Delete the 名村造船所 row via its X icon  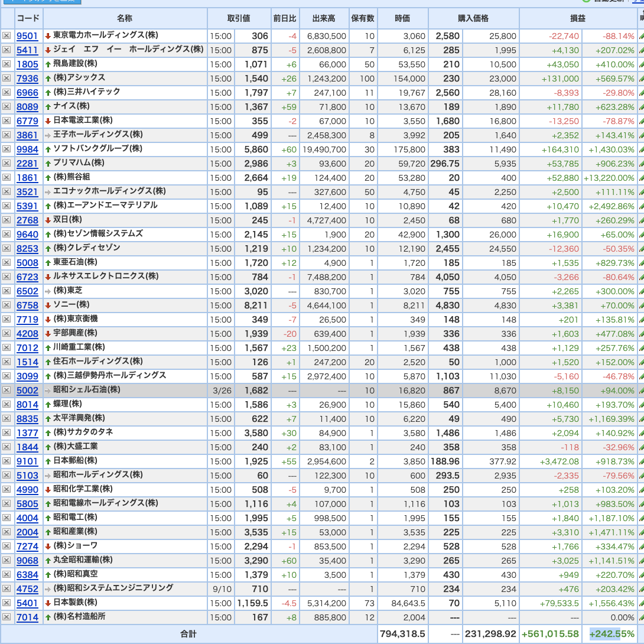6,617
